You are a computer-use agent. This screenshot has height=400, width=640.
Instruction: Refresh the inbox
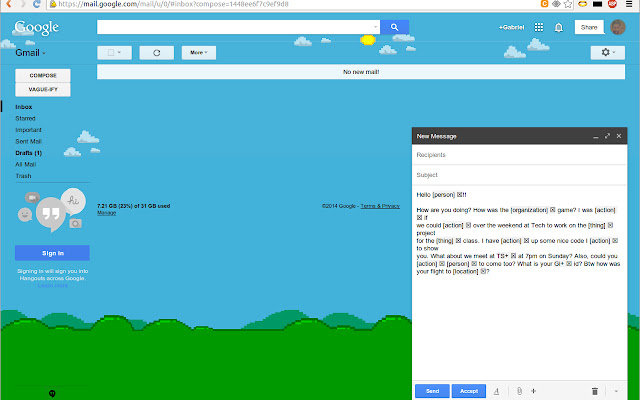coord(157,53)
